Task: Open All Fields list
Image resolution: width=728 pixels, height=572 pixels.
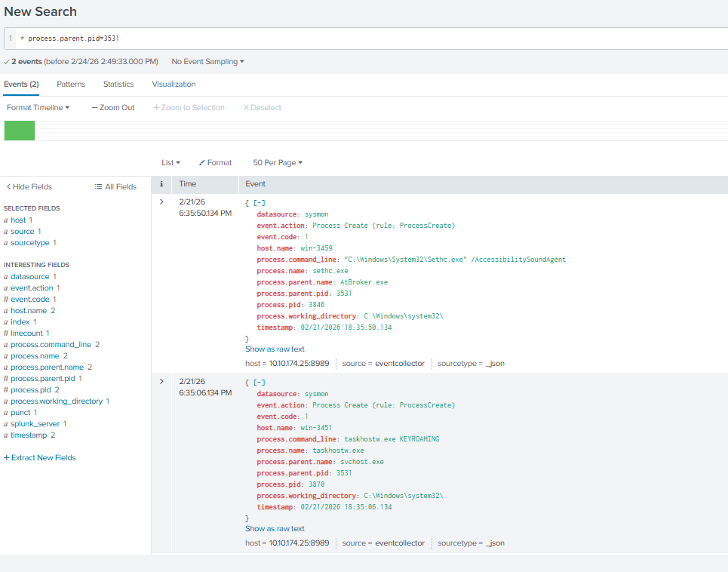Action: (115, 186)
